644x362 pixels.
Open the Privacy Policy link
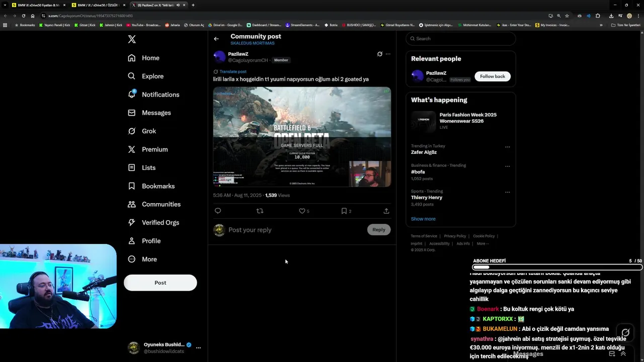(455, 236)
